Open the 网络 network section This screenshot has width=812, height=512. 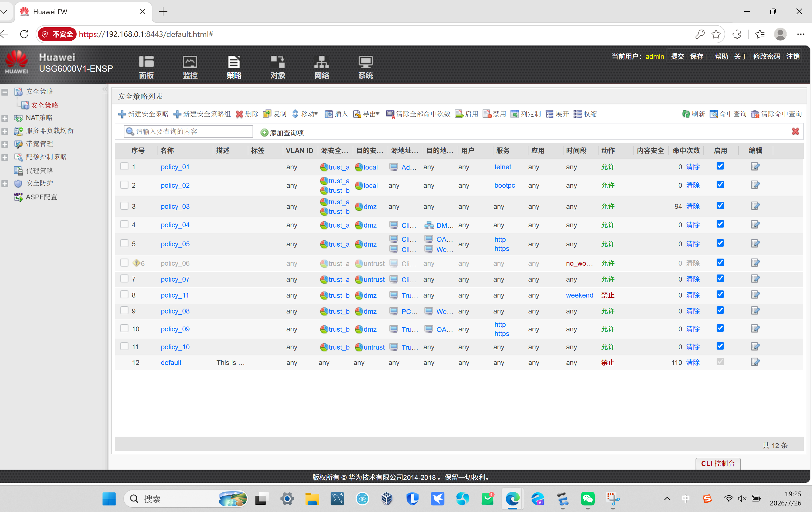(x=321, y=67)
